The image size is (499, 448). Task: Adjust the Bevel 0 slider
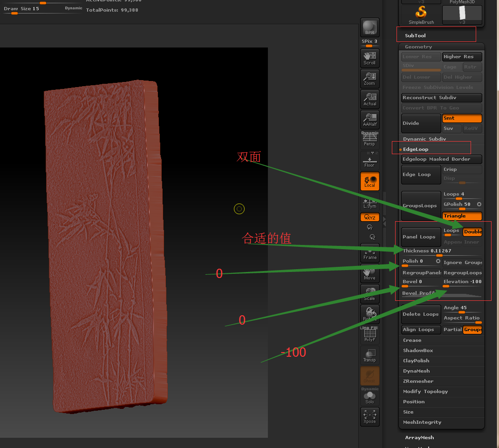pyautogui.click(x=421, y=283)
